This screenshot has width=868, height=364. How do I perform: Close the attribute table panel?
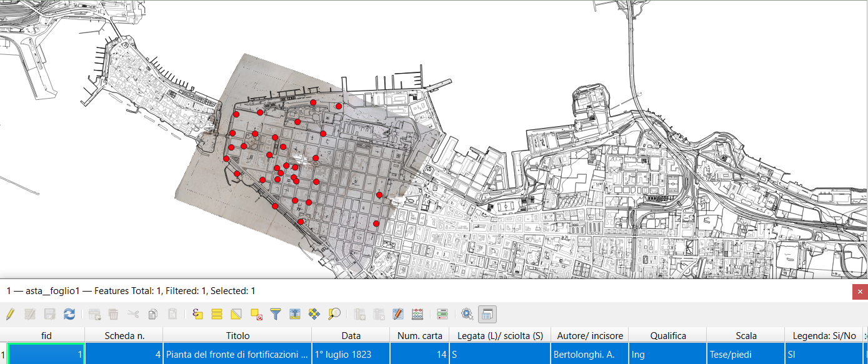click(860, 292)
